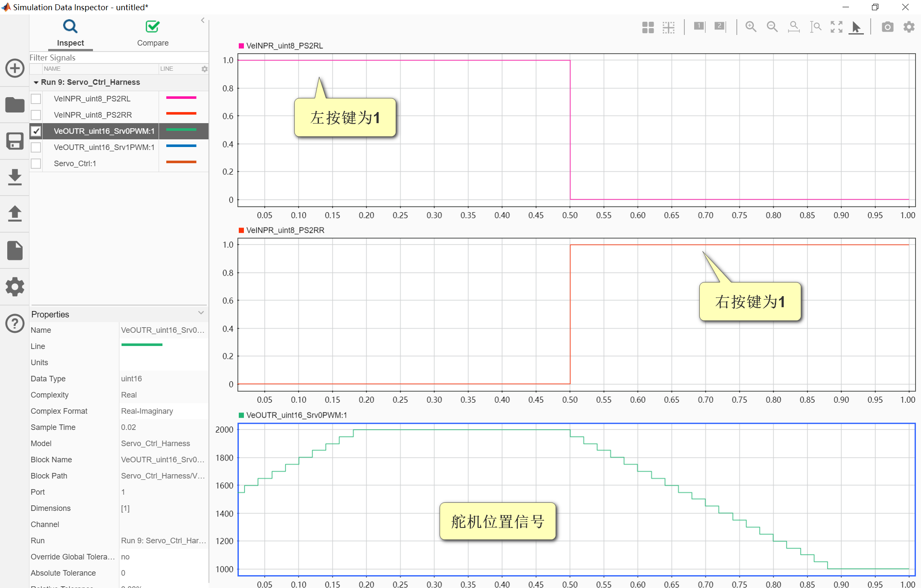Click the subplot layout grid icon
This screenshot has width=921, height=588.
648,27
